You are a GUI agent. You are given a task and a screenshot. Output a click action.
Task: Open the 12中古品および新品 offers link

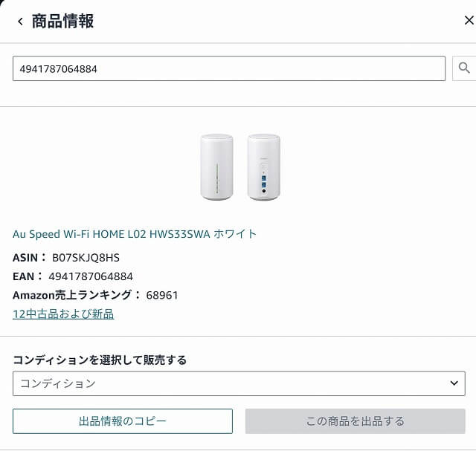click(63, 314)
